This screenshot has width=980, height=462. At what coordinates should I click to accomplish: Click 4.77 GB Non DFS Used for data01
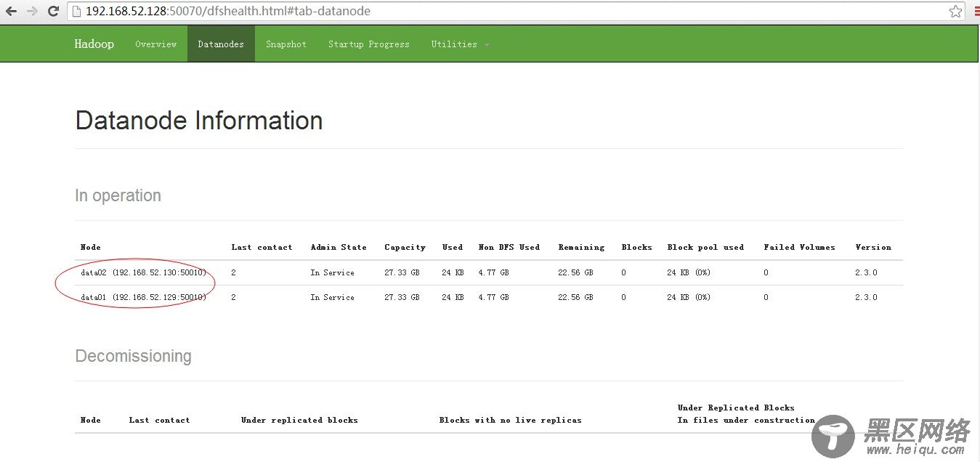point(493,297)
